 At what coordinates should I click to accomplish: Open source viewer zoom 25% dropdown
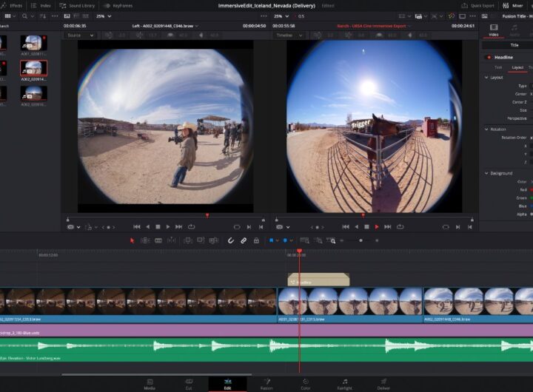pyautogui.click(x=104, y=16)
